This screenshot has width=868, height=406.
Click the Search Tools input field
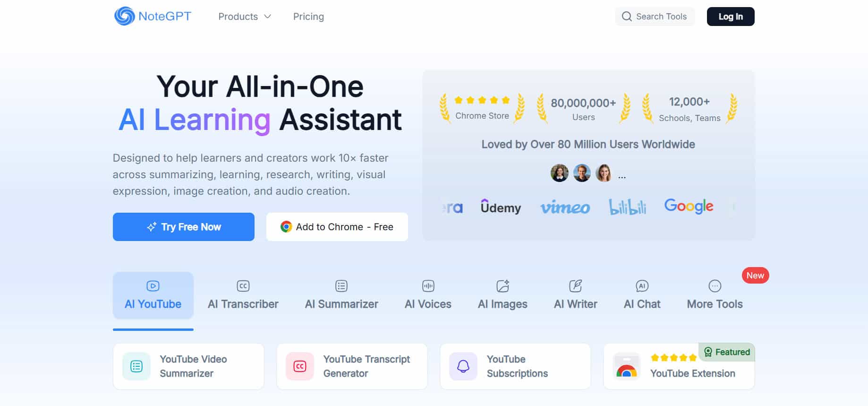tap(661, 17)
